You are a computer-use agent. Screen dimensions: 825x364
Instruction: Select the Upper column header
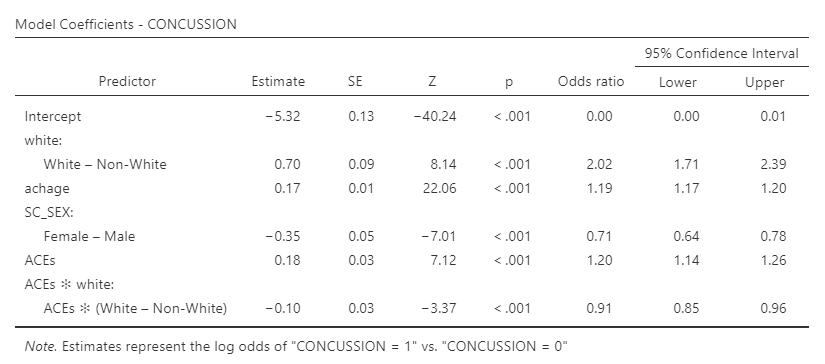pyautogui.click(x=764, y=83)
